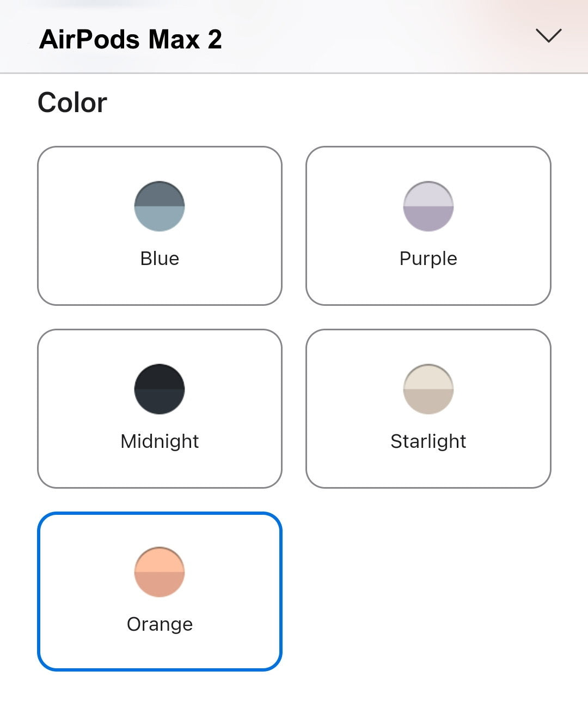
Task: Click the "Orange" text label
Action: pyautogui.click(x=160, y=625)
